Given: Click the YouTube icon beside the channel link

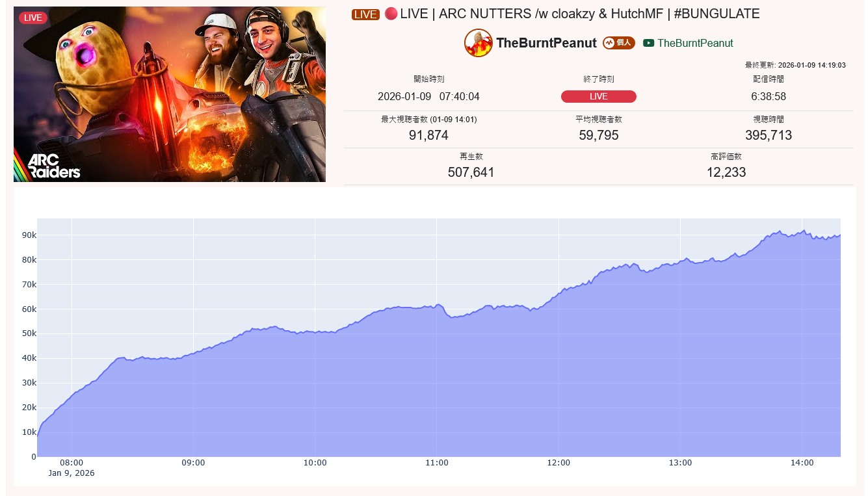Looking at the screenshot, I should [648, 43].
